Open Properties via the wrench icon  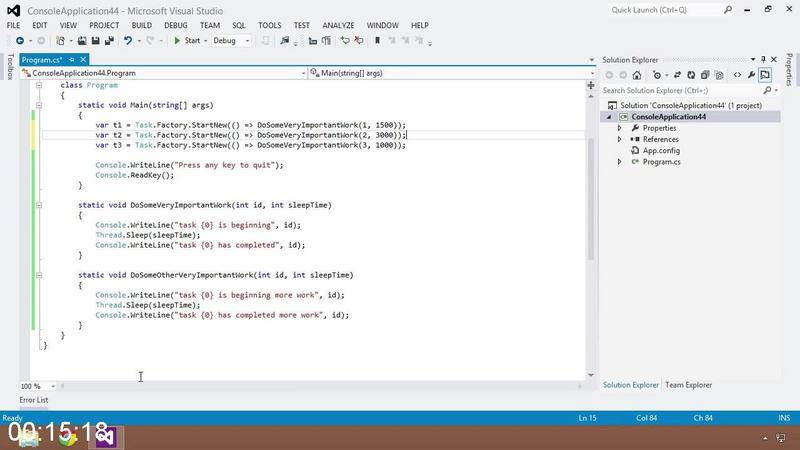pos(752,76)
